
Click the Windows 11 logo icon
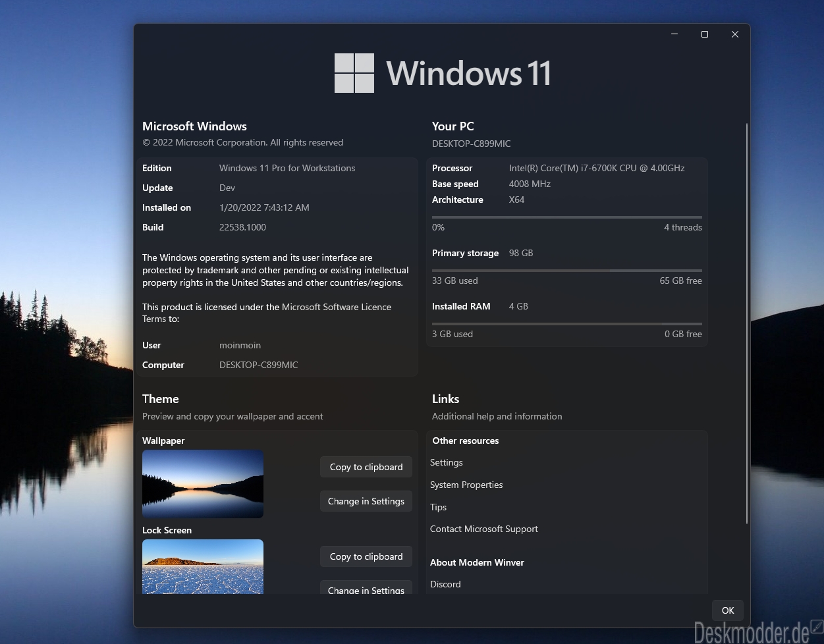tap(354, 73)
